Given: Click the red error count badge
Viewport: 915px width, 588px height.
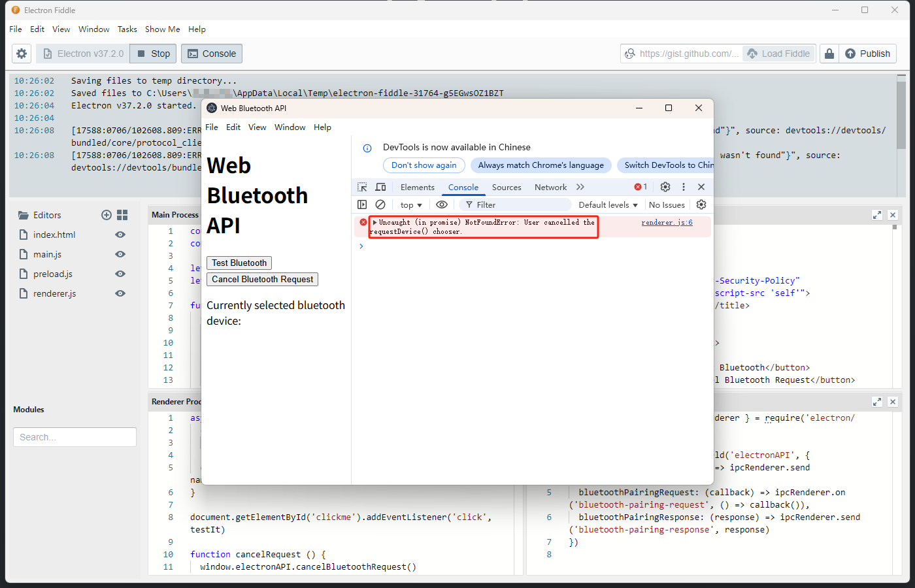Looking at the screenshot, I should [x=640, y=187].
